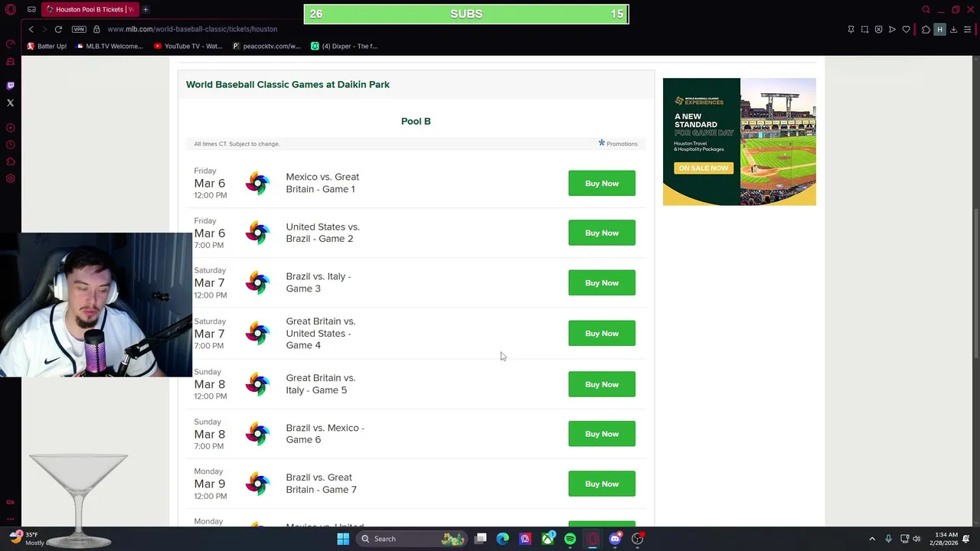Click the pinboard pin icon in address bar
The image size is (980, 551).
[851, 29]
